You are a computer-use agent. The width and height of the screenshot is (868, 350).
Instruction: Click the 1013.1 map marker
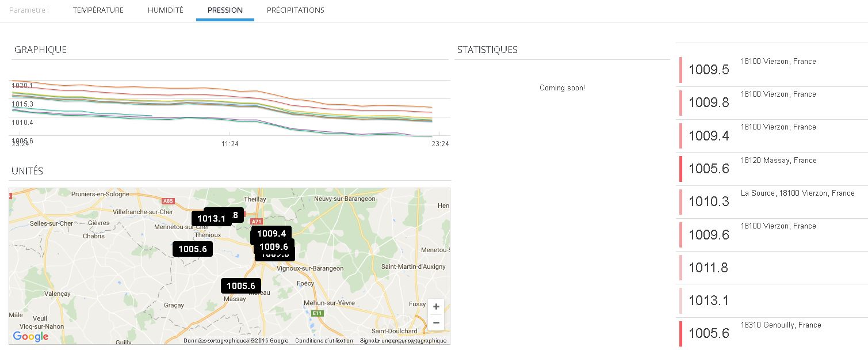pyautogui.click(x=211, y=219)
